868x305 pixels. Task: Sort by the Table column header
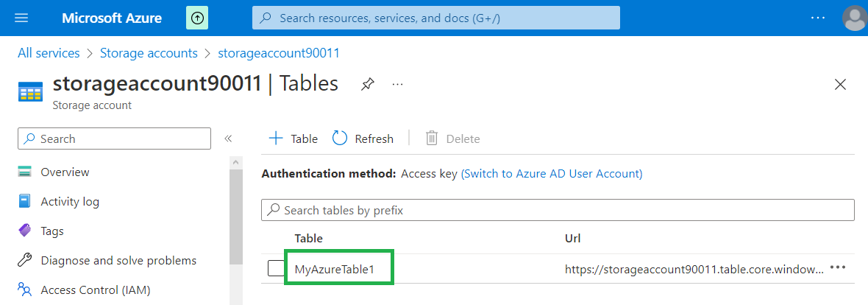click(309, 239)
